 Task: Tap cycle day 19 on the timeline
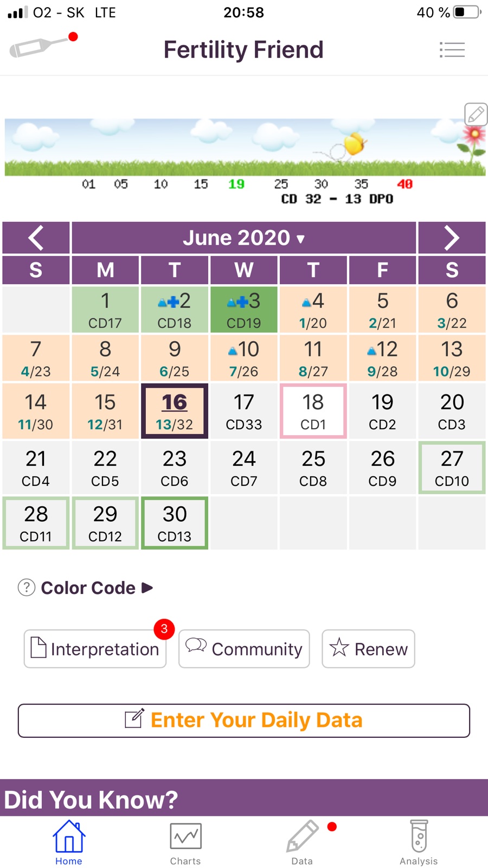[x=236, y=184]
